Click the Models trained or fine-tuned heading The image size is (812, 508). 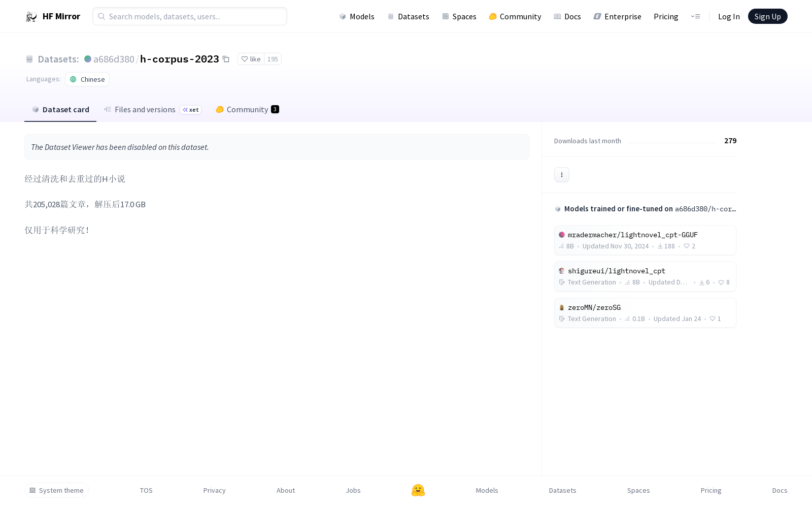(645, 209)
